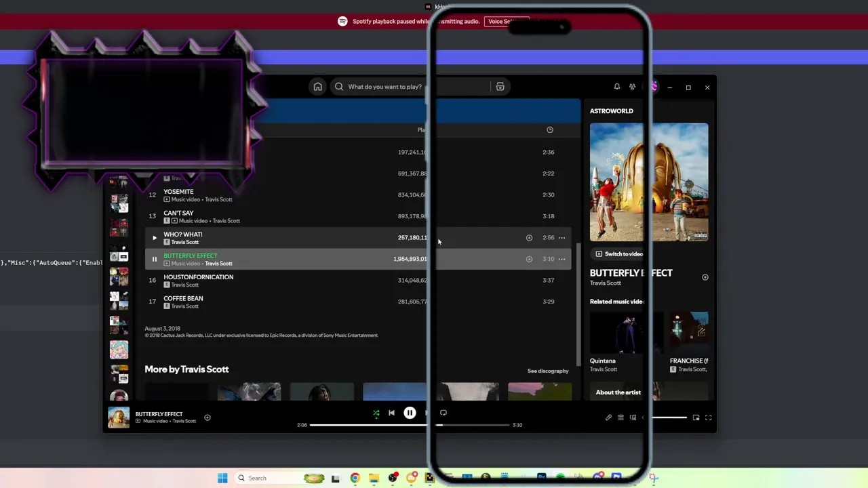
Task: Pause playback with main player button
Action: point(410,413)
